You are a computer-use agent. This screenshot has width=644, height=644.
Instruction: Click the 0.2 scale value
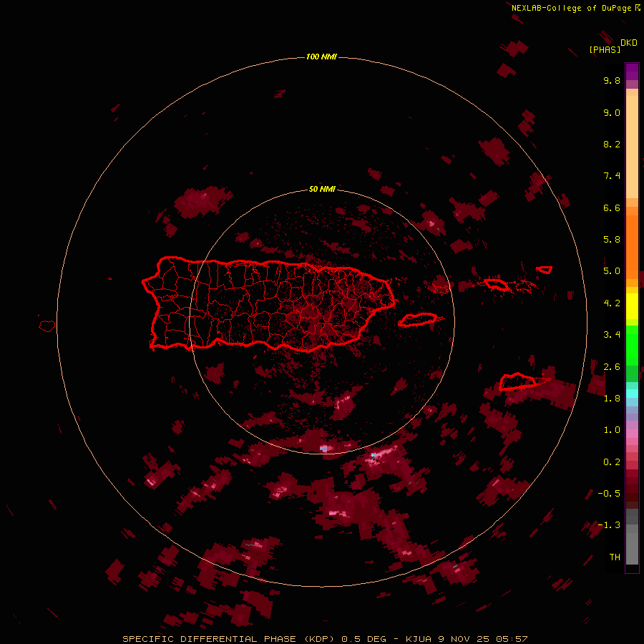point(612,462)
